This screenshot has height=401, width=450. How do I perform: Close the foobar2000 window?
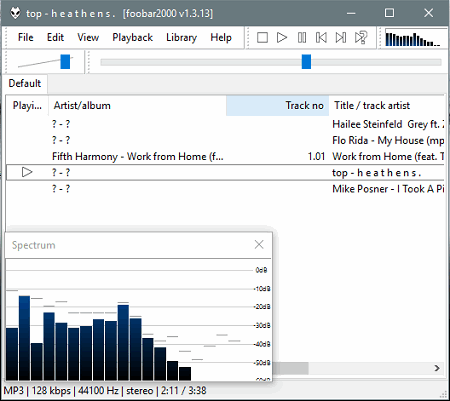(x=428, y=13)
